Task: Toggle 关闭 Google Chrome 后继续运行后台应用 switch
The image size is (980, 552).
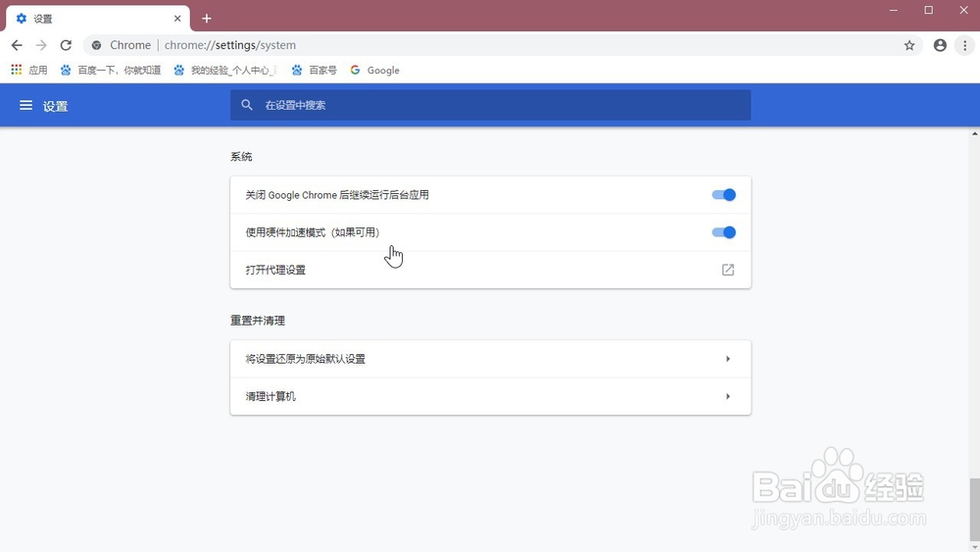Action: click(x=724, y=195)
